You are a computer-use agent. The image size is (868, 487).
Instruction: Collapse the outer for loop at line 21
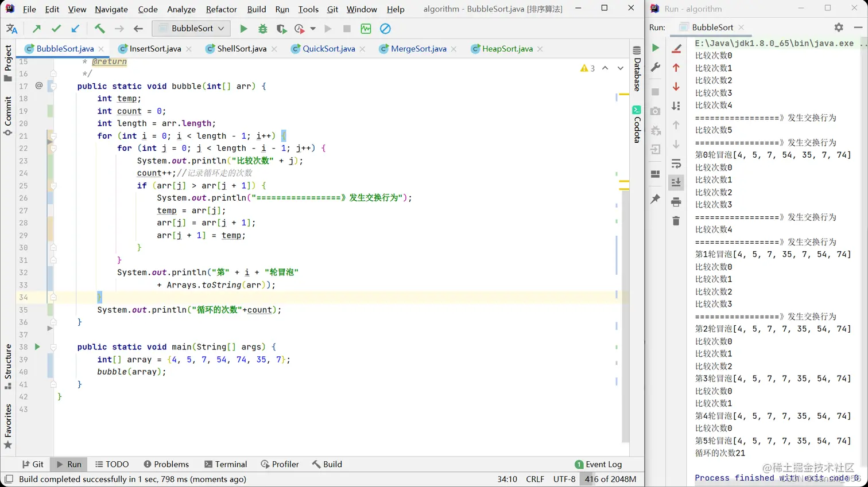53,136
